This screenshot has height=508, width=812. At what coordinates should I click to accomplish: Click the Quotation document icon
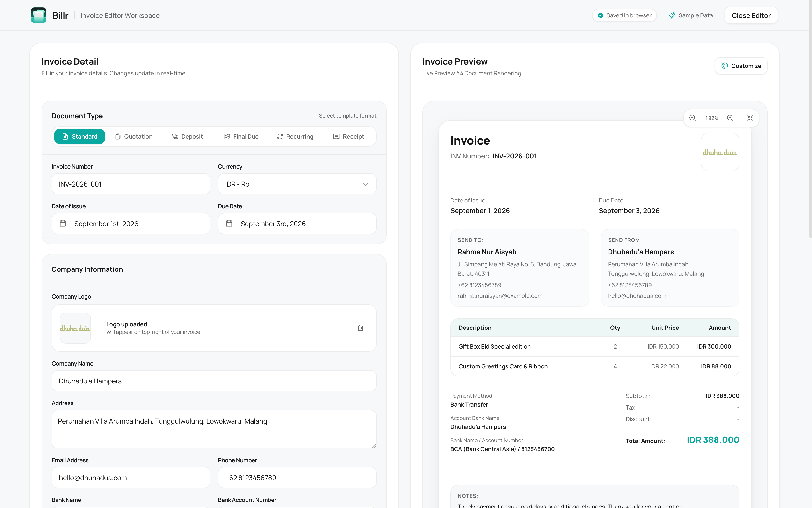118,136
